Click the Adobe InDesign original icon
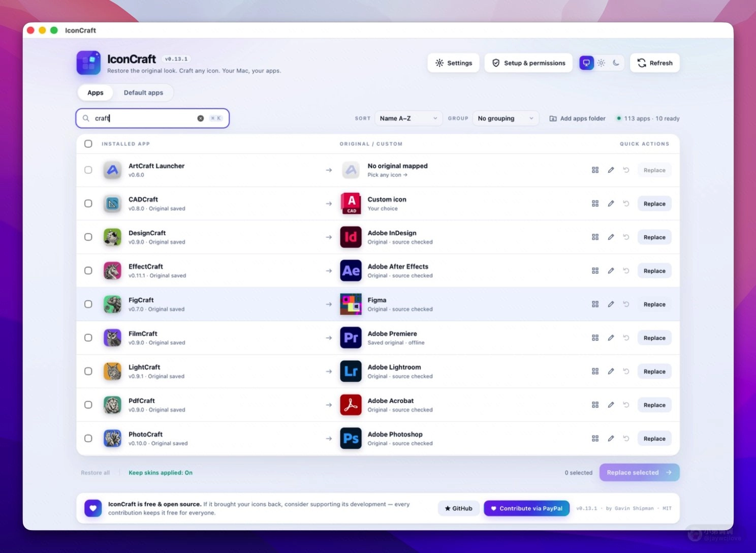 (351, 237)
